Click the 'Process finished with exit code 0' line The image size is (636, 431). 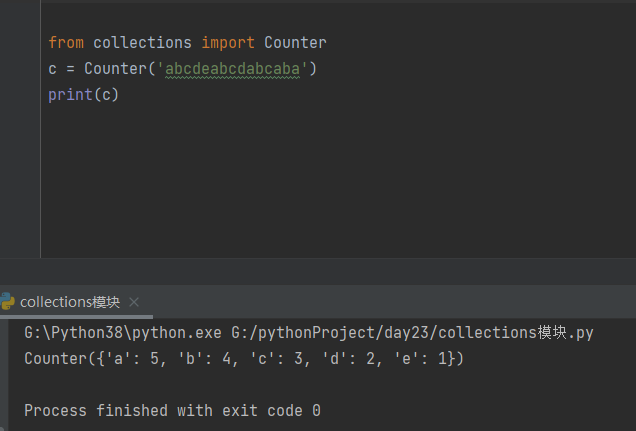point(172,411)
